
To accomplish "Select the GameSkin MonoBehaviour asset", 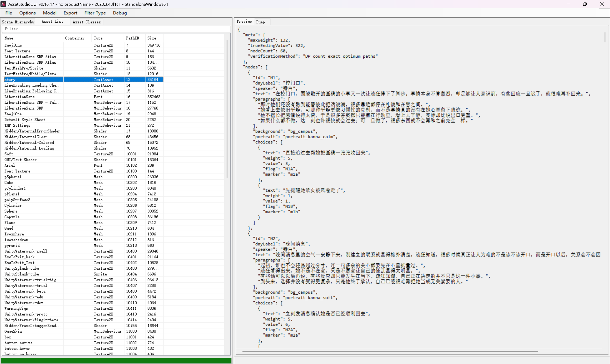I will [x=13, y=331].
